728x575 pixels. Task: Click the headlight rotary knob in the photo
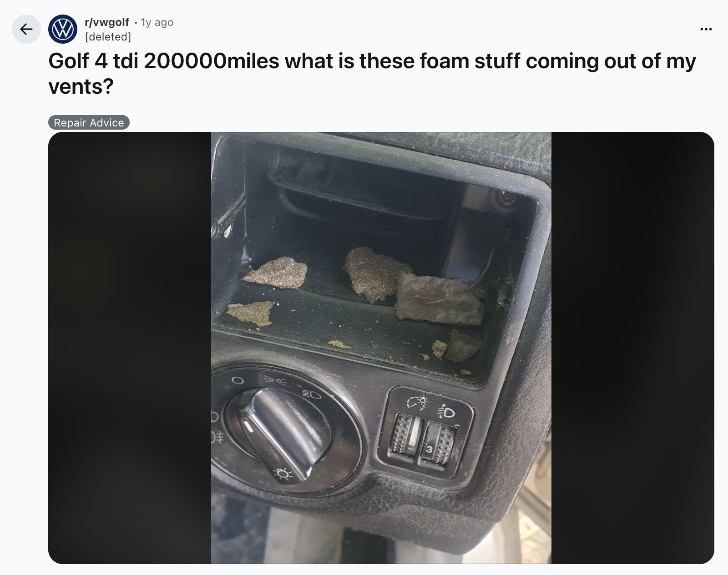pyautogui.click(x=278, y=431)
